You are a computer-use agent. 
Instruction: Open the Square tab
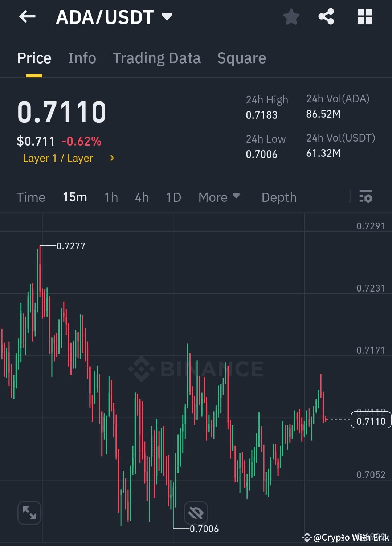click(241, 58)
